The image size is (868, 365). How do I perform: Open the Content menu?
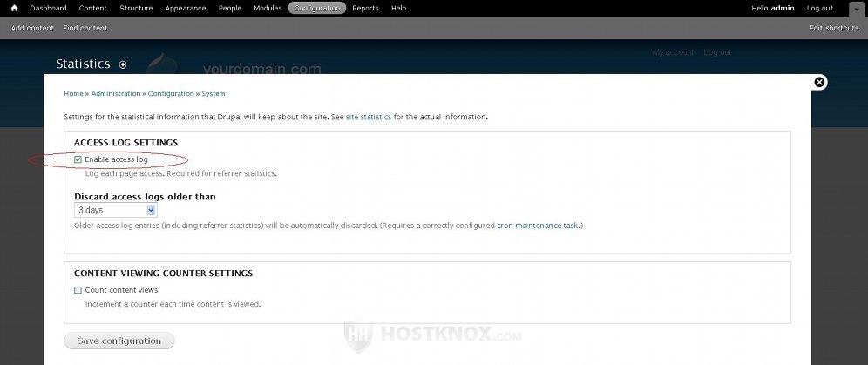pos(93,9)
